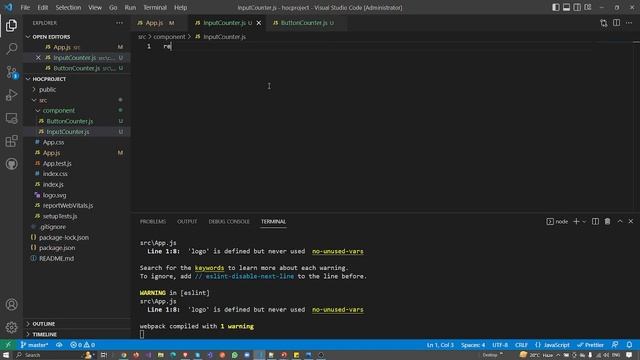Open terminal launch profile dropdown
The image size is (640, 360).
coord(584,221)
